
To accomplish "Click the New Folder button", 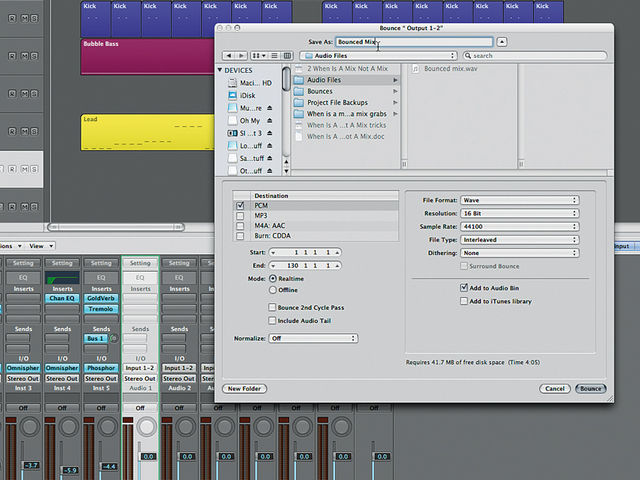I will click(x=244, y=388).
